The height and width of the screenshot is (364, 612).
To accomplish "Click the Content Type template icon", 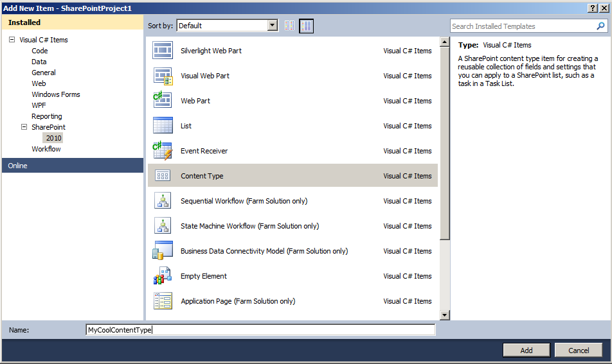I will pos(163,176).
